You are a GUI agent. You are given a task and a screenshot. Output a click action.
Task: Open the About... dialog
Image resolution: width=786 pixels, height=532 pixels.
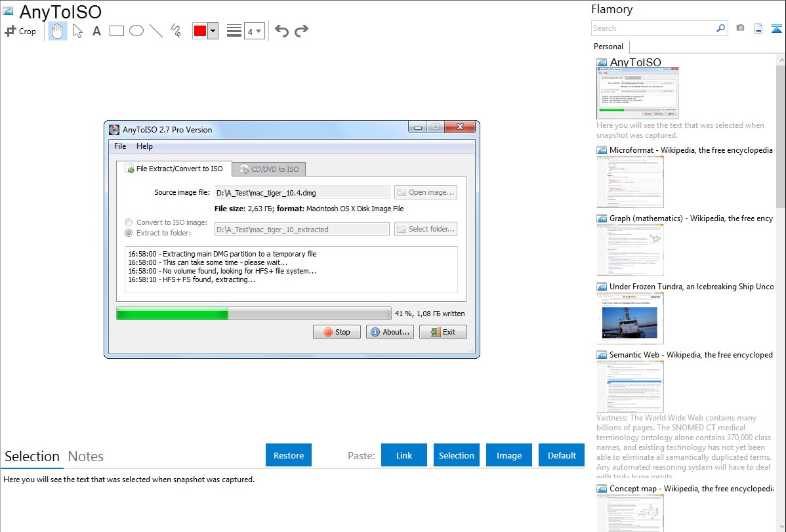pyautogui.click(x=390, y=332)
